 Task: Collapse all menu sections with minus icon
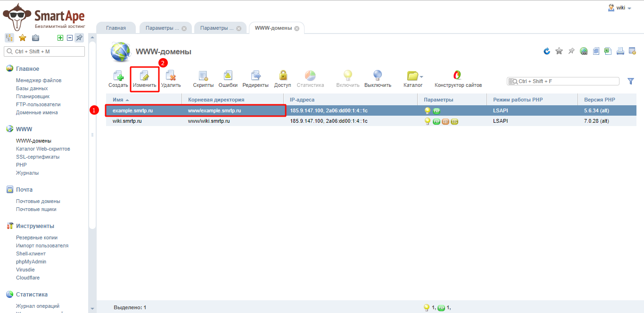click(x=69, y=38)
